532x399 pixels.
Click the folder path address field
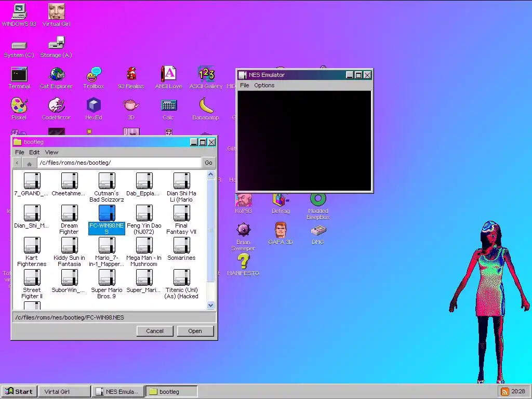119,163
